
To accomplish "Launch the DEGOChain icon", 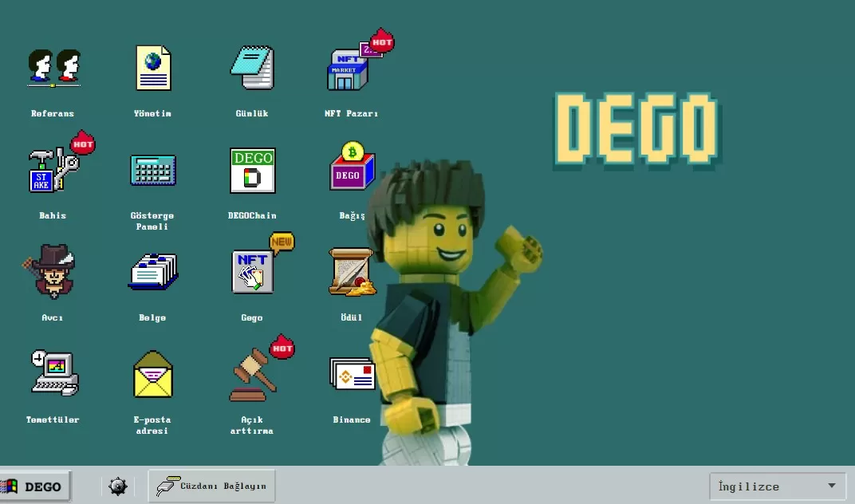I will pos(252,170).
